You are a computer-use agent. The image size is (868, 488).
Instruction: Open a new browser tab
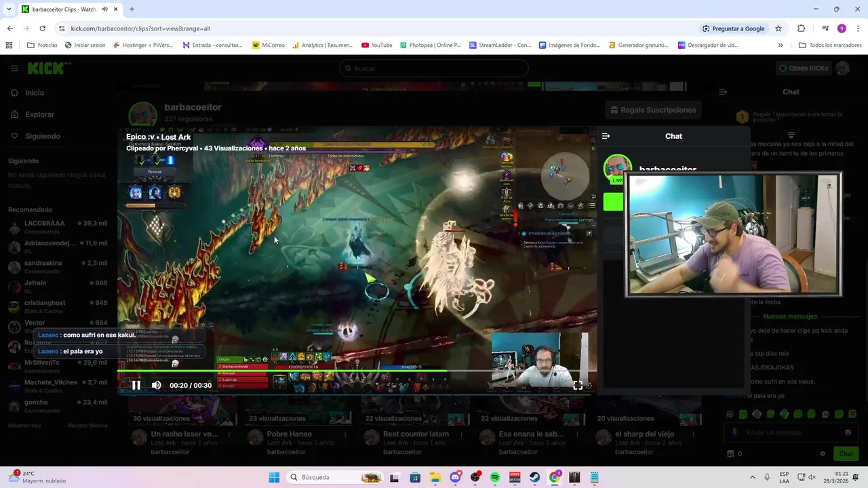132,9
